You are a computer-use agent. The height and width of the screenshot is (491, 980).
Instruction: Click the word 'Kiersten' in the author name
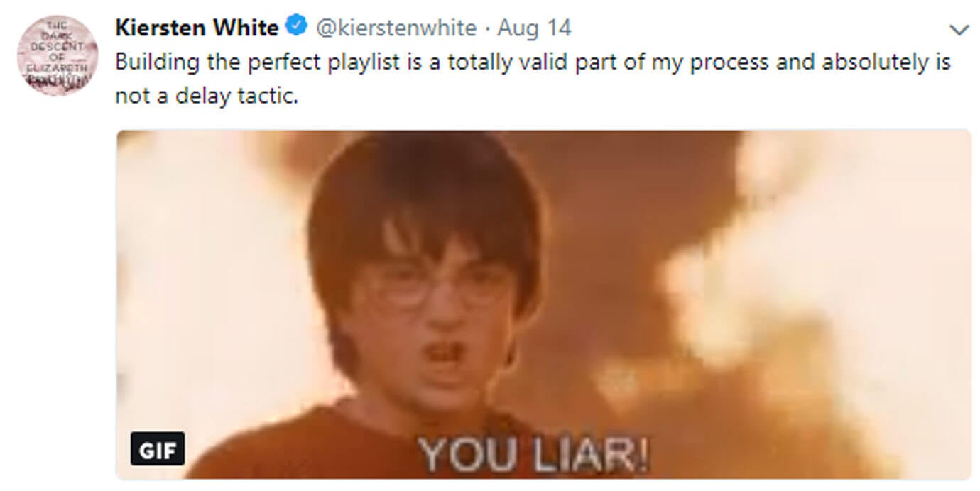tap(158, 28)
